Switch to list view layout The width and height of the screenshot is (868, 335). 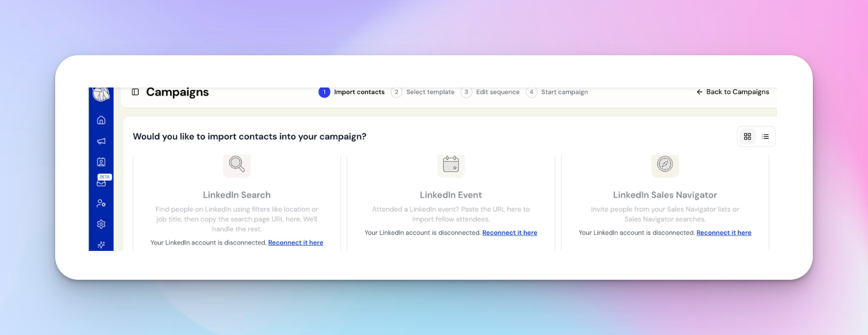tap(765, 136)
